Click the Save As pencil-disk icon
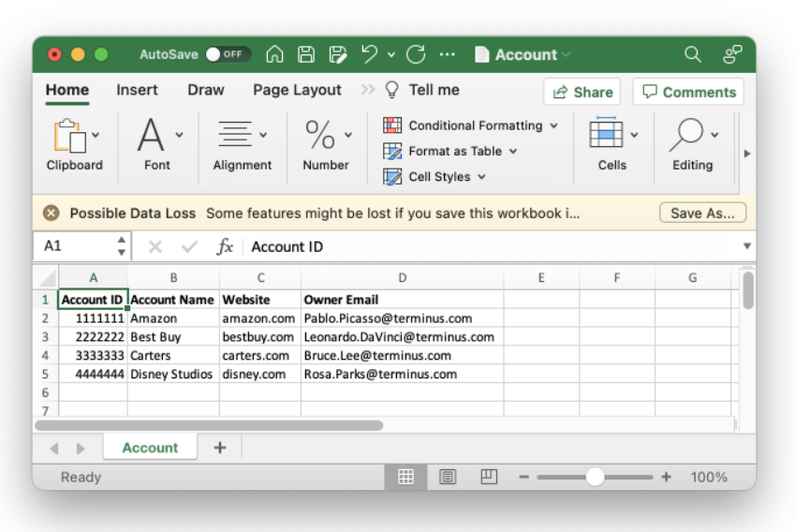The width and height of the screenshot is (796, 532). [x=337, y=53]
